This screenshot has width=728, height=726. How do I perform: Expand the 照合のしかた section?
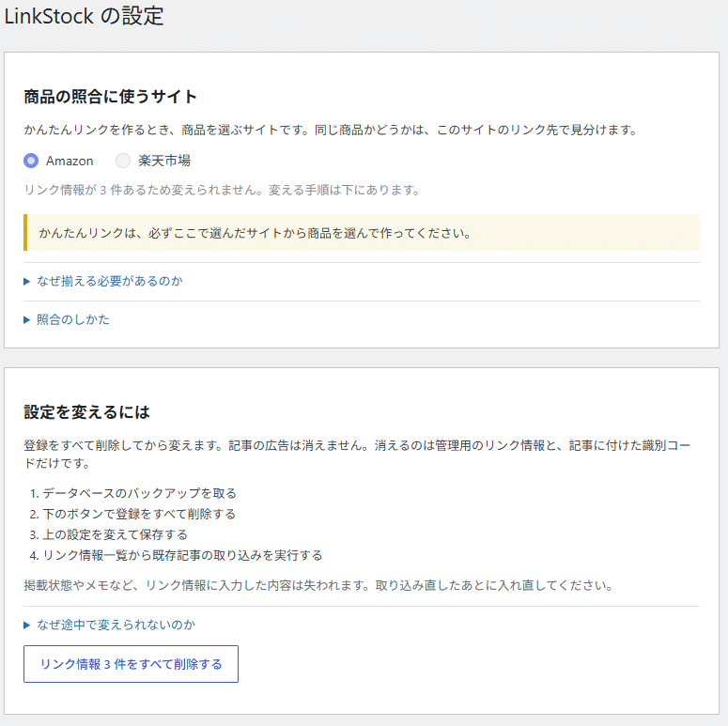click(67, 320)
